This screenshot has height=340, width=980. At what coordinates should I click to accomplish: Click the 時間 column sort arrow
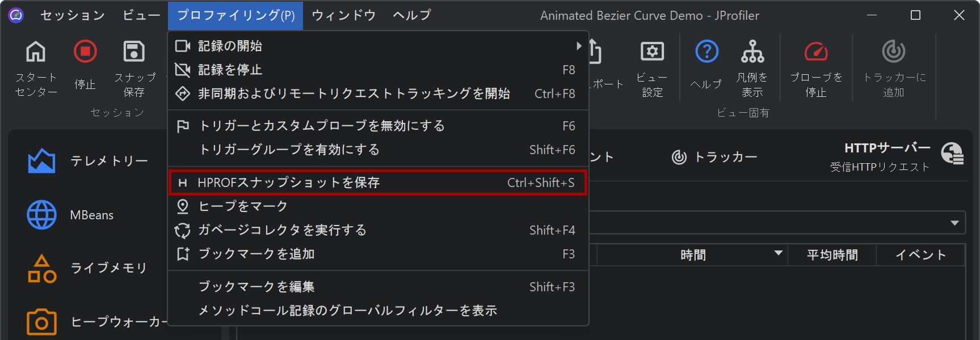(779, 253)
